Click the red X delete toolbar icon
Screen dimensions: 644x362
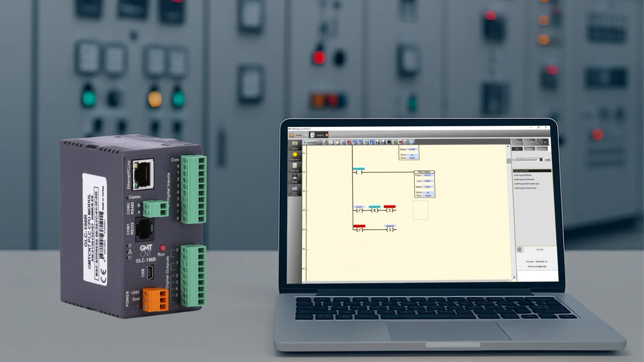[348, 142]
